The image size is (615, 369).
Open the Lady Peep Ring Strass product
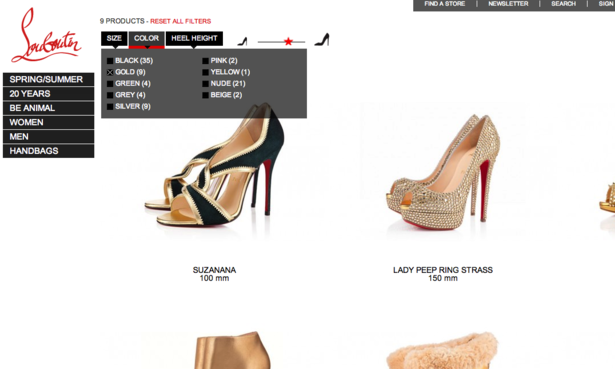click(x=443, y=270)
